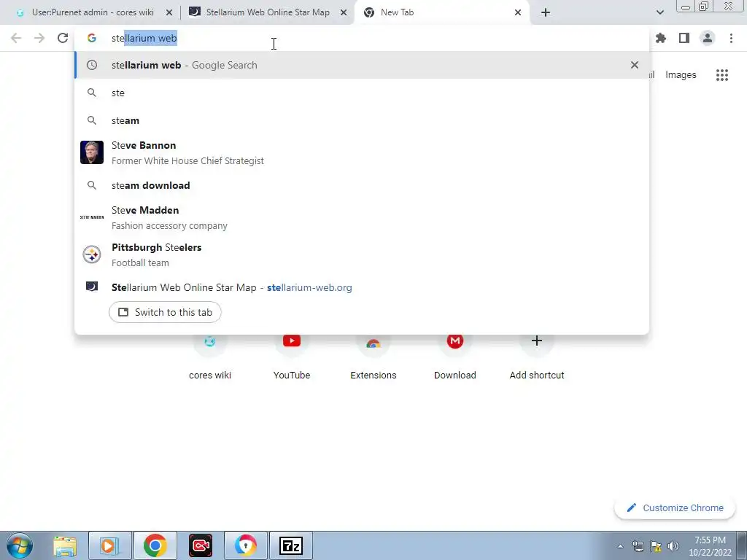This screenshot has width=747, height=560.
Task: Select the Pittsburgh Steelers suggestion
Action: coord(362,254)
